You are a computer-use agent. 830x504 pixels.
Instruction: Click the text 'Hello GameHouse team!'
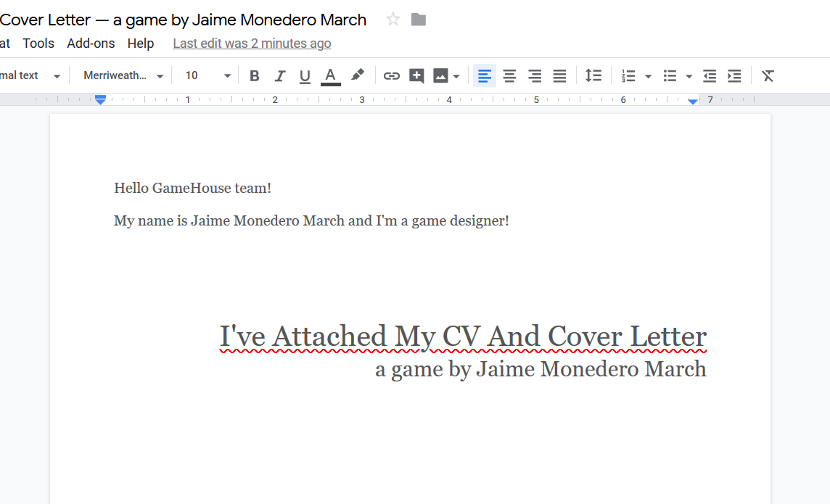[193, 188]
